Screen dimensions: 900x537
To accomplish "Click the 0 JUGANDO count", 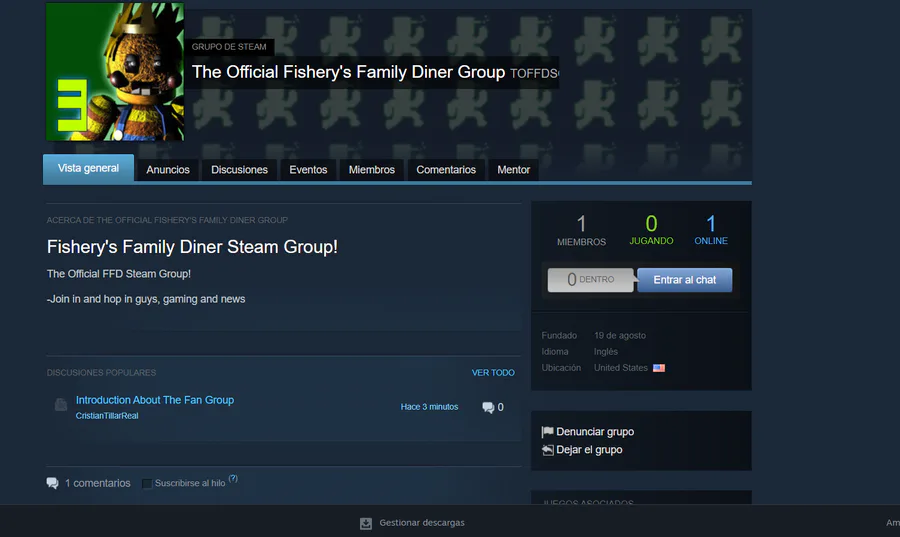I will point(651,230).
